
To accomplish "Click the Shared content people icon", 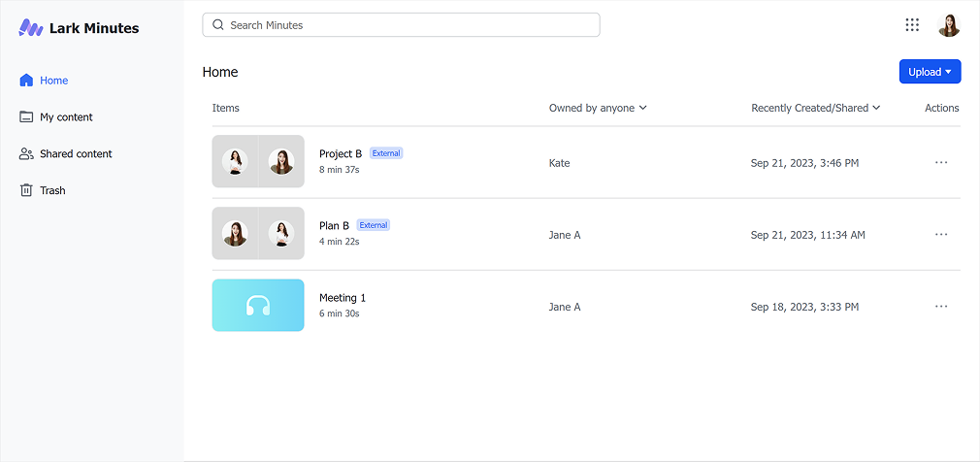I will 26,154.
